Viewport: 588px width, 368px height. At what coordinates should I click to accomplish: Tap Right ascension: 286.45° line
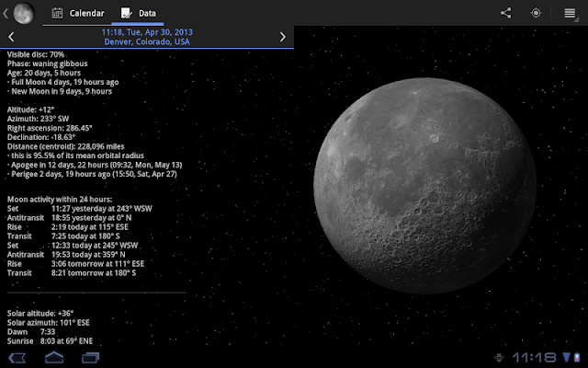[50, 128]
